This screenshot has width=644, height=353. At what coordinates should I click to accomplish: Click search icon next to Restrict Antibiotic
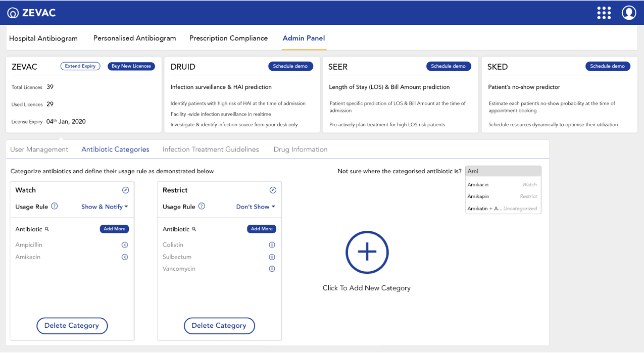194,229
